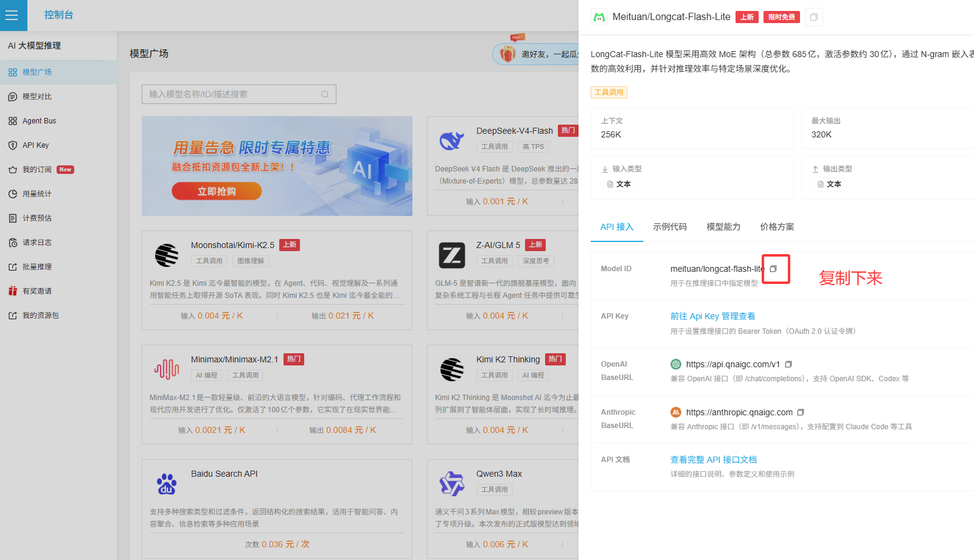
Task: Open the hamburger menu icon
Action: (12, 15)
